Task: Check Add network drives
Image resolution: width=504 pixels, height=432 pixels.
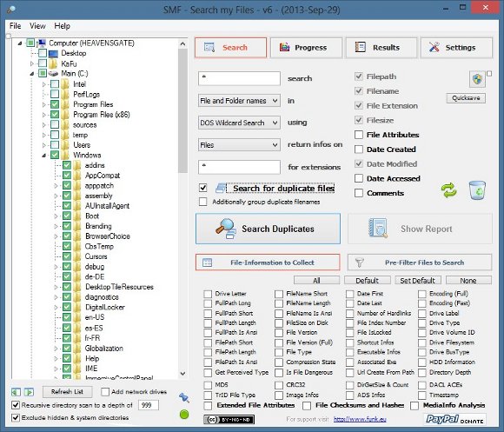Action: (x=105, y=391)
